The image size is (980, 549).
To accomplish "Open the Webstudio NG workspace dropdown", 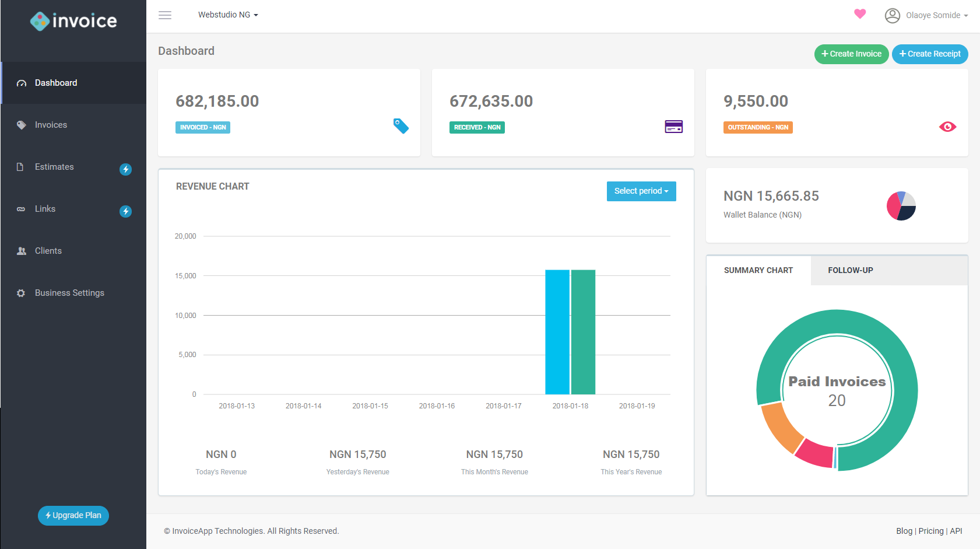I will [227, 15].
